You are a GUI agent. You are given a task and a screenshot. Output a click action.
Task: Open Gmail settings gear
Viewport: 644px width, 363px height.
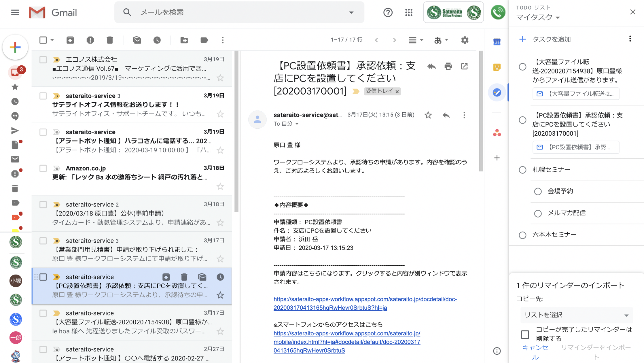[465, 40]
